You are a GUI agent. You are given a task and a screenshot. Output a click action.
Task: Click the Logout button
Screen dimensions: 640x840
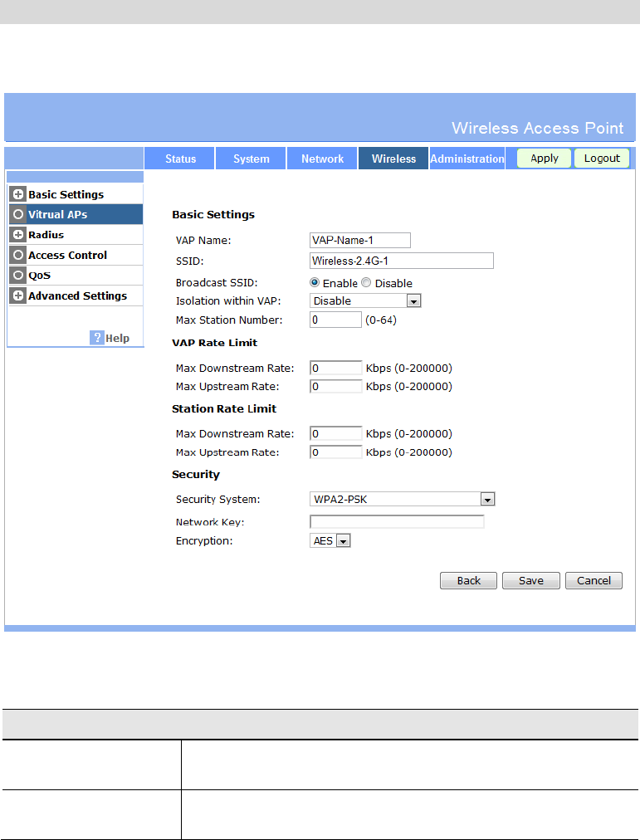602,158
